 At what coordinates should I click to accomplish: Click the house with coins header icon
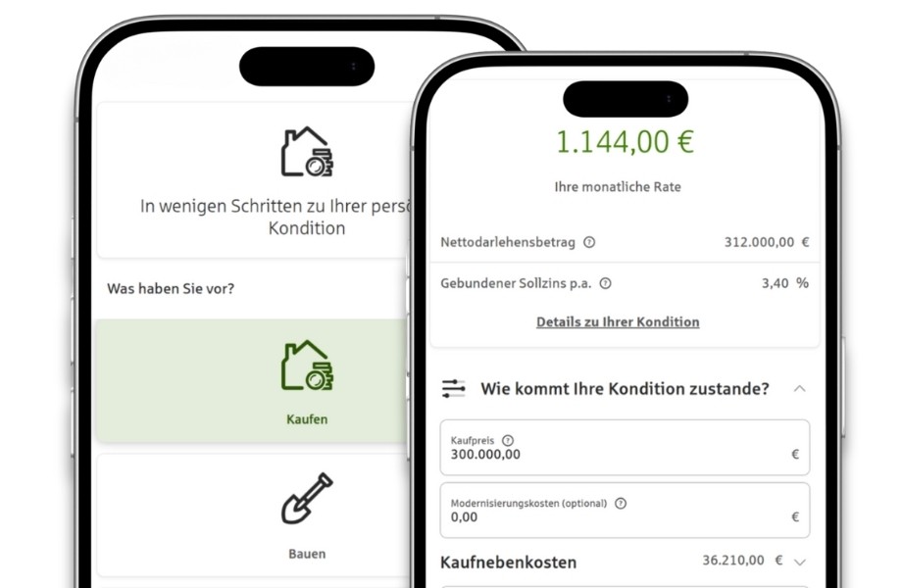[307, 151]
